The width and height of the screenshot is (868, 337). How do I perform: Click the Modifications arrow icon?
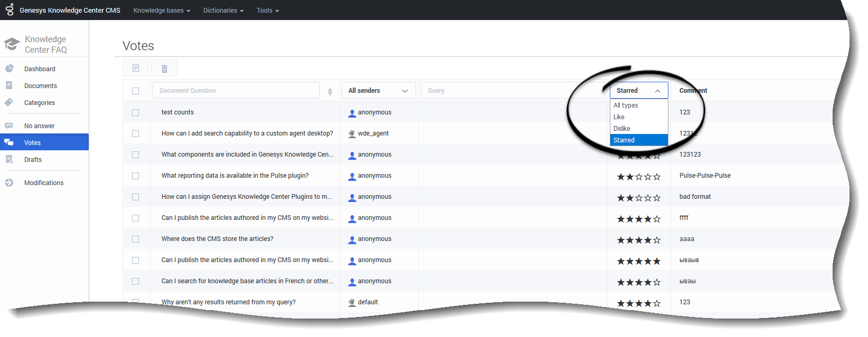[x=9, y=182]
